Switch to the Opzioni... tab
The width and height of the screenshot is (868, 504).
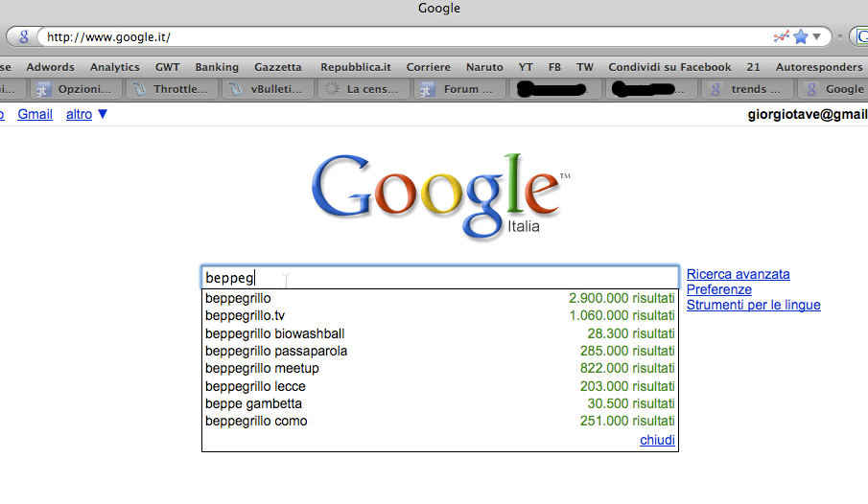click(x=75, y=89)
